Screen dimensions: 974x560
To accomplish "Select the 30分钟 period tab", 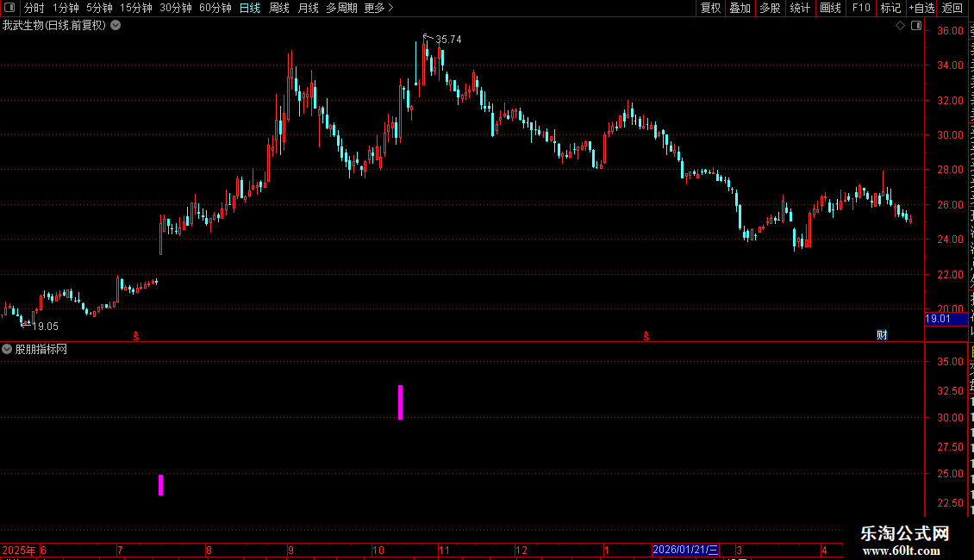I will click(x=175, y=8).
